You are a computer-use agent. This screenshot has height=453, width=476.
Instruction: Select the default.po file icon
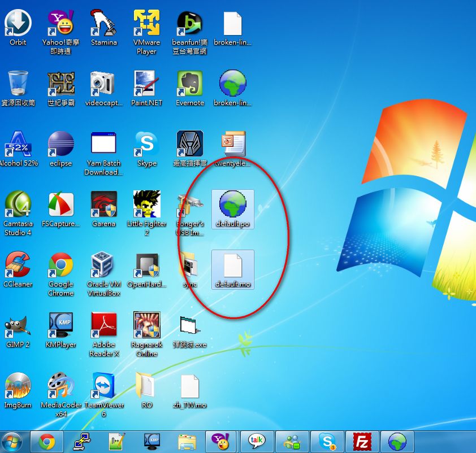tap(232, 209)
